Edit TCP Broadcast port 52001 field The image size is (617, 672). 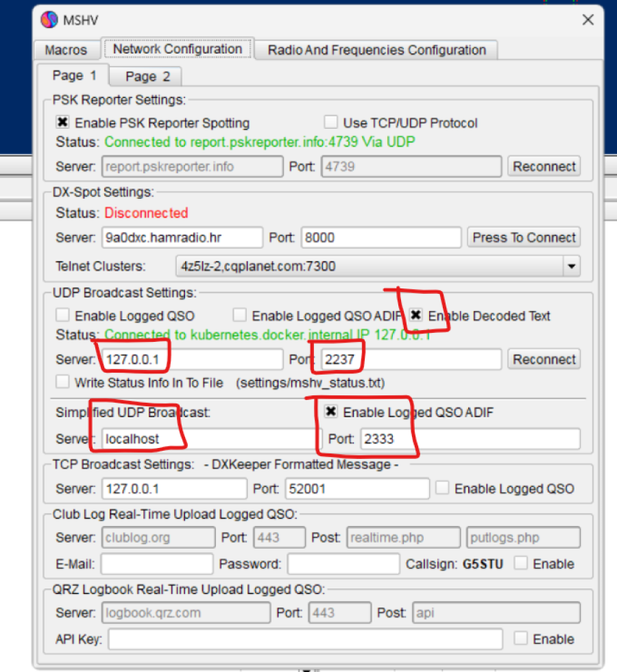coord(357,488)
